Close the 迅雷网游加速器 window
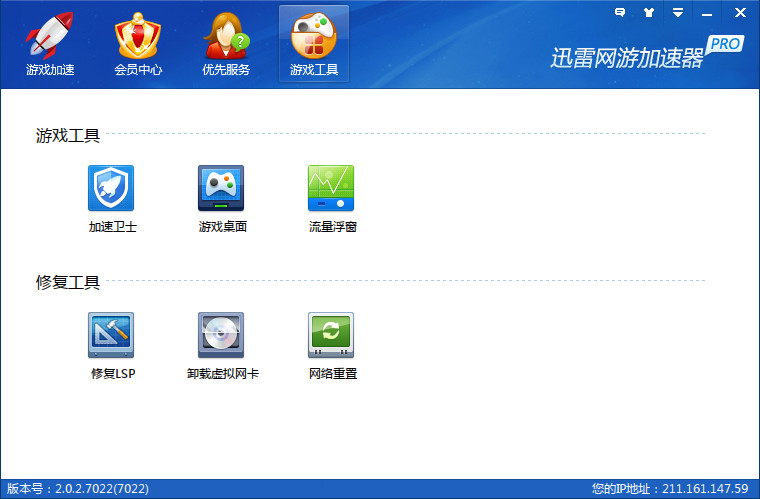 (x=740, y=13)
